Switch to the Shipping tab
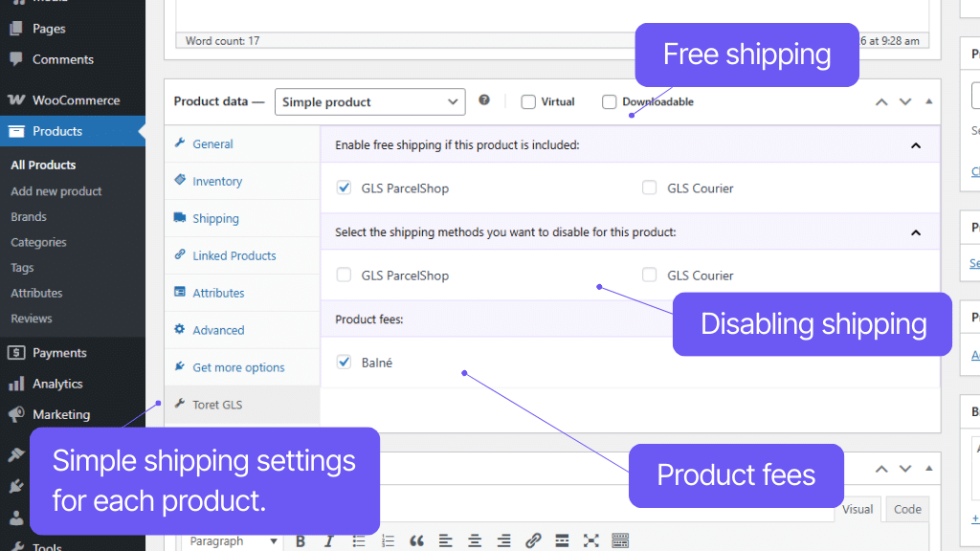980x551 pixels. 242,219
